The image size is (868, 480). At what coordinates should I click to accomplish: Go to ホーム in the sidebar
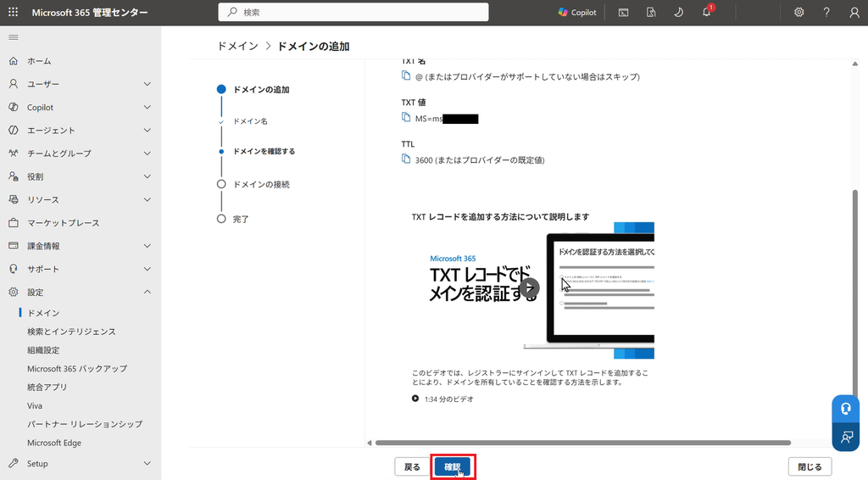39,61
